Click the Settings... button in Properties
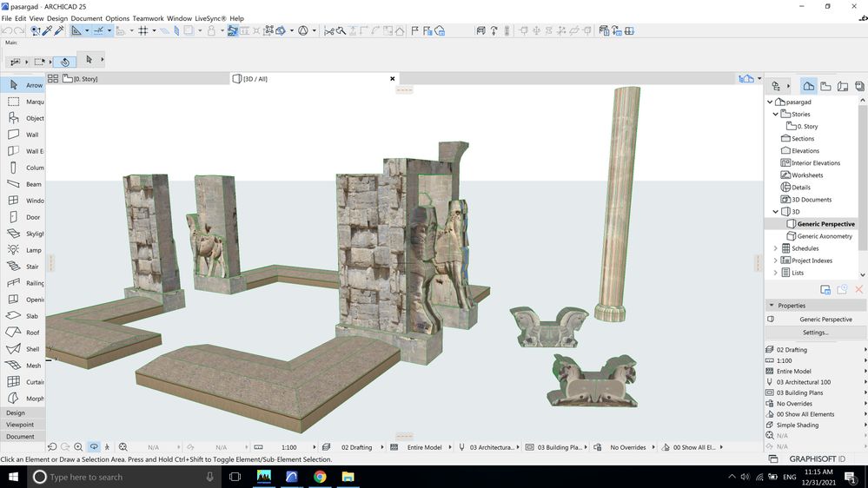Screen dimensions: 868x488 815,333
